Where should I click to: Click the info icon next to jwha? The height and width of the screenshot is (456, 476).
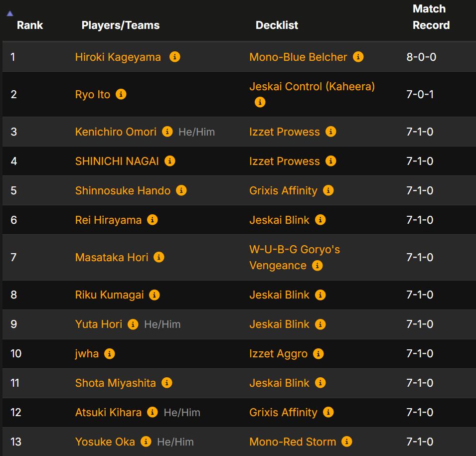[111, 354]
